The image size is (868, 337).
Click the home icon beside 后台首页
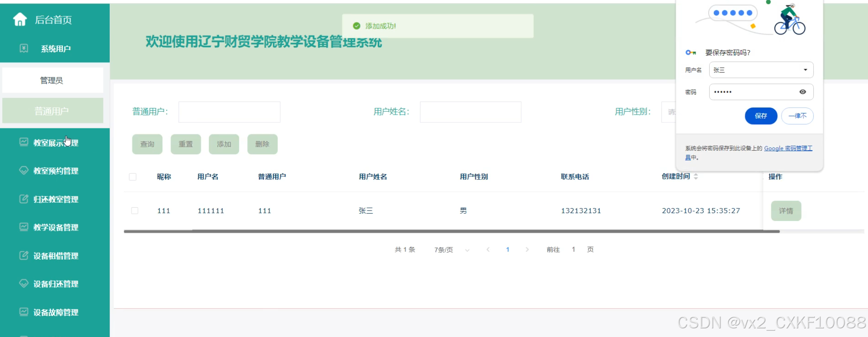[x=20, y=19]
